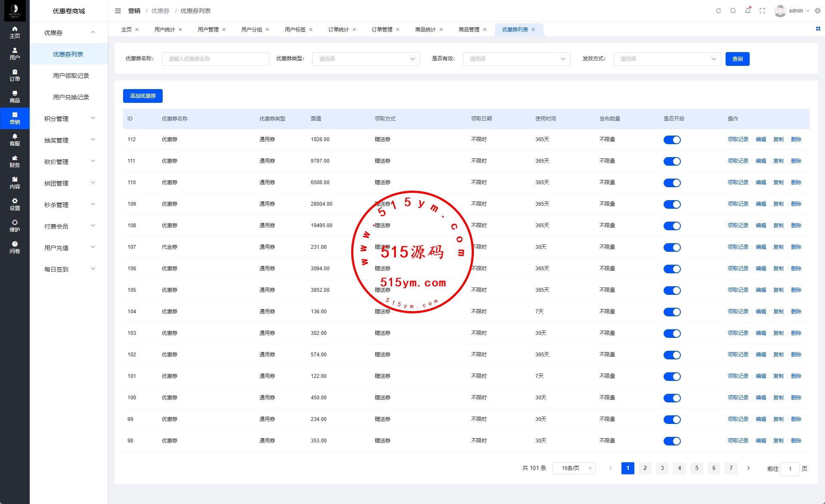Viewport: 825px width, 504px height.
Task: Open the notification bell icon
Action: tap(748, 11)
